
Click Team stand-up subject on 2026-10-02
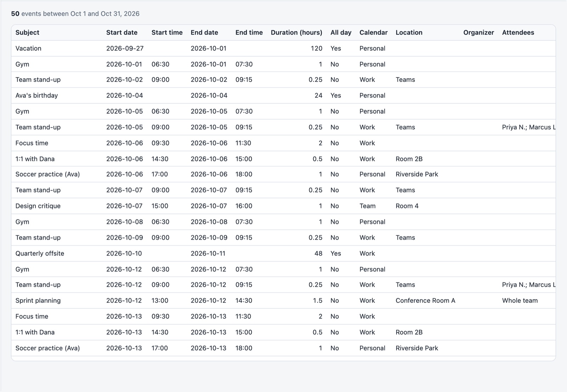[x=38, y=80]
